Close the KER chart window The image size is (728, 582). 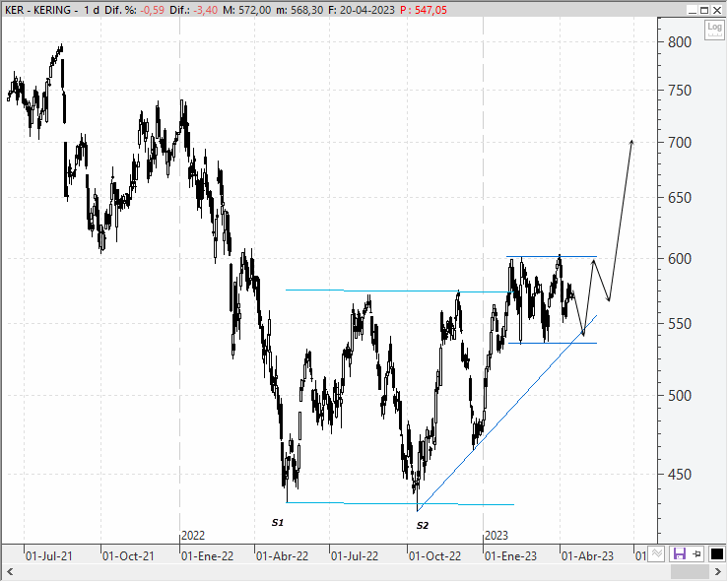click(x=717, y=10)
